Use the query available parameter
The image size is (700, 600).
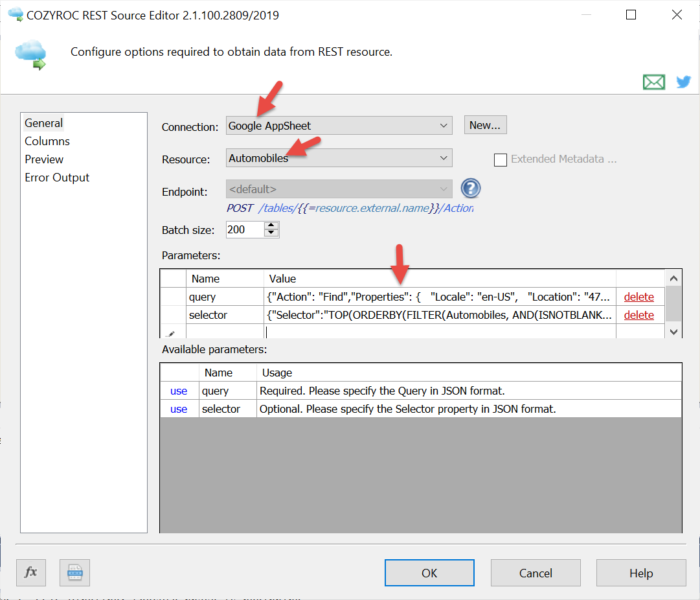pyautogui.click(x=179, y=391)
